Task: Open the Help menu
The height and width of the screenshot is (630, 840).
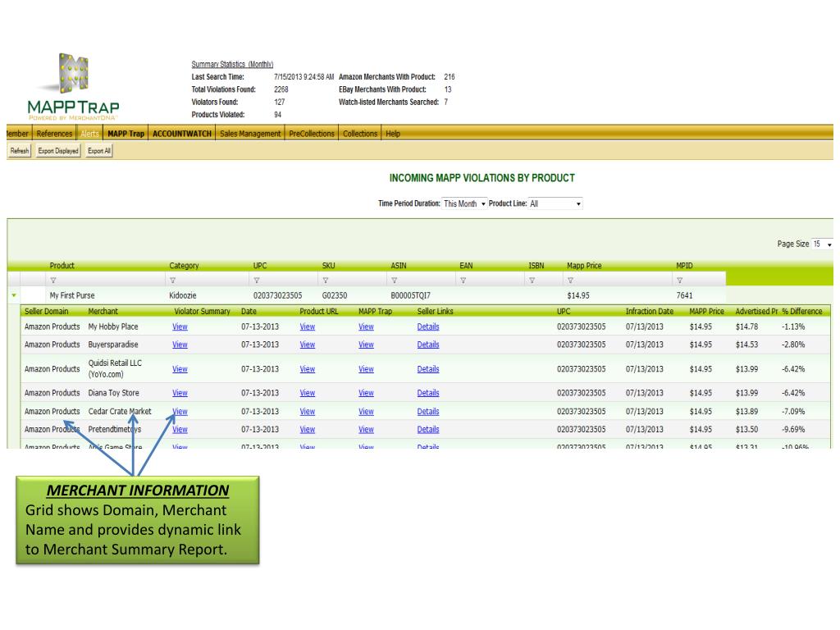Action: 393,134
